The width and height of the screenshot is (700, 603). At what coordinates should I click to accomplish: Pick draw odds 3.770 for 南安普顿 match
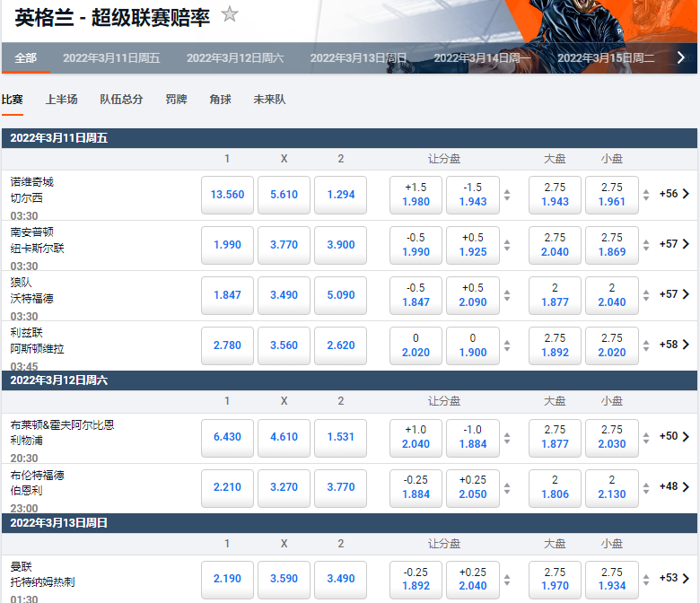point(284,245)
